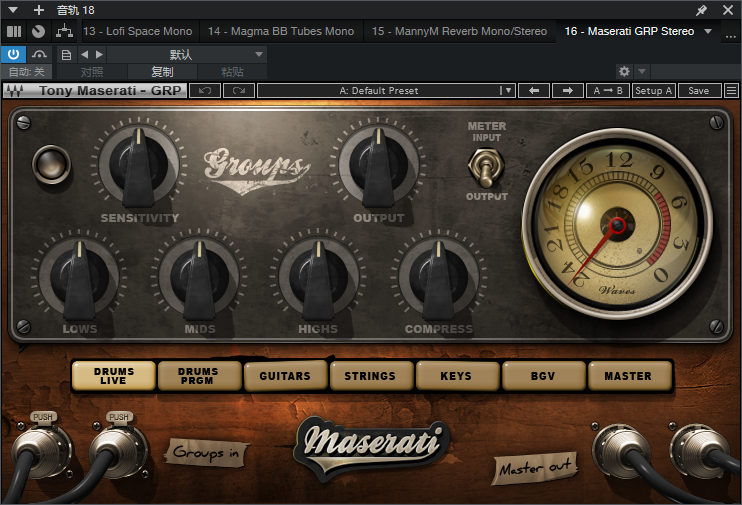Select the DRUMS LIVE group type
The height and width of the screenshot is (505, 742).
tap(114, 376)
